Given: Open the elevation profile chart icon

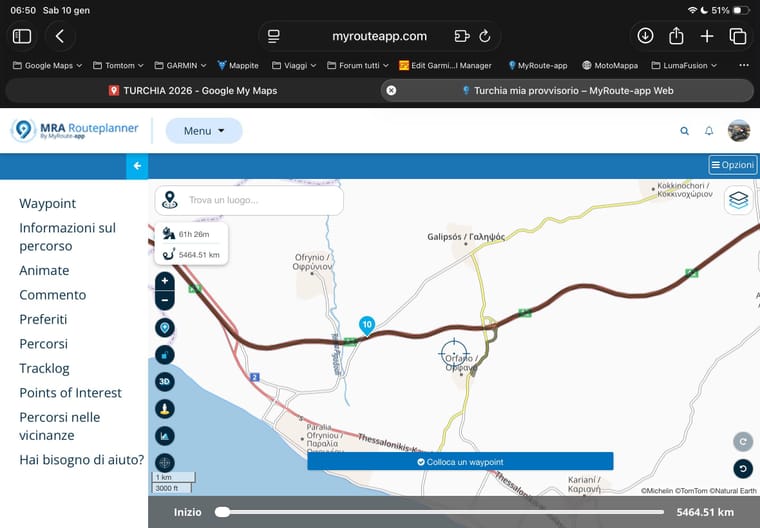Looking at the screenshot, I should [164, 435].
